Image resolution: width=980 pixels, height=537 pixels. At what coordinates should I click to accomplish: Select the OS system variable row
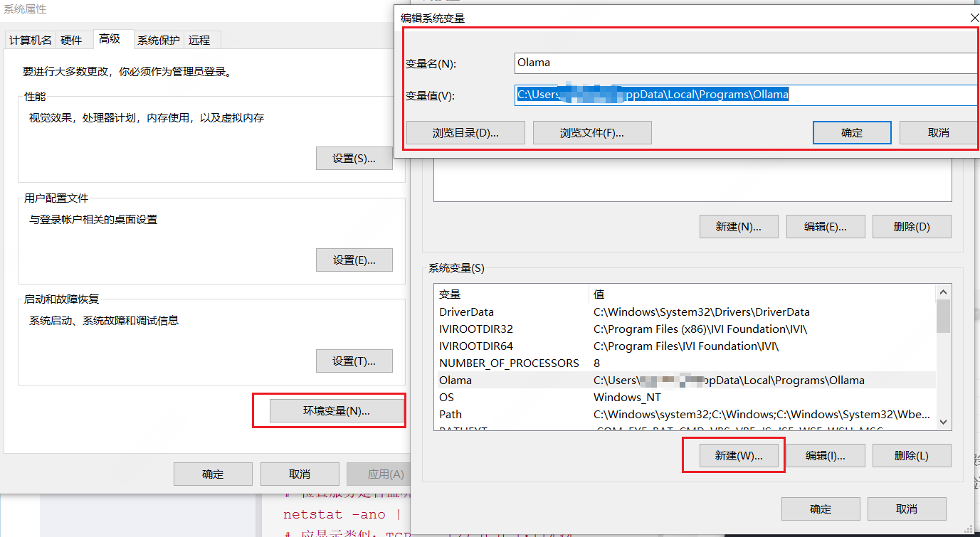tap(685, 398)
